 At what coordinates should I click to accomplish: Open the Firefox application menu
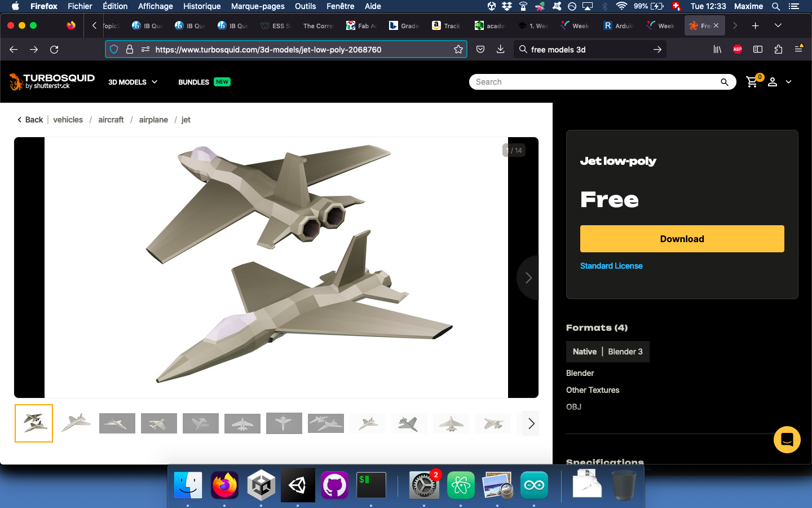(x=798, y=49)
